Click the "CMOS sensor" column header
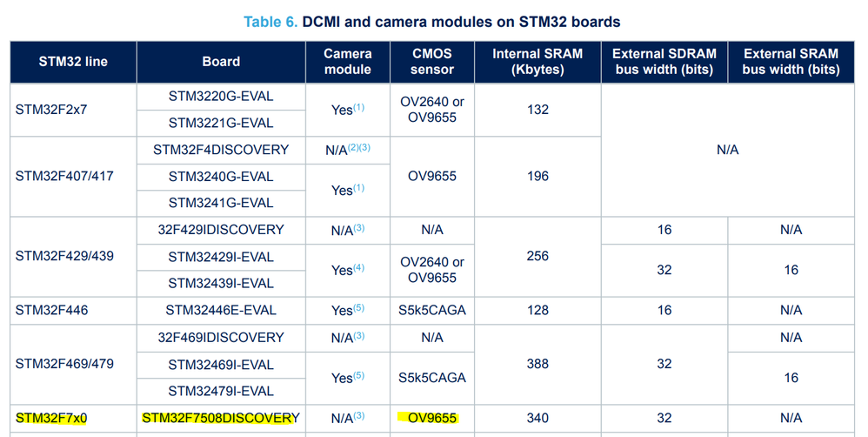Image resolution: width=868 pixels, height=437 pixels. 432,62
